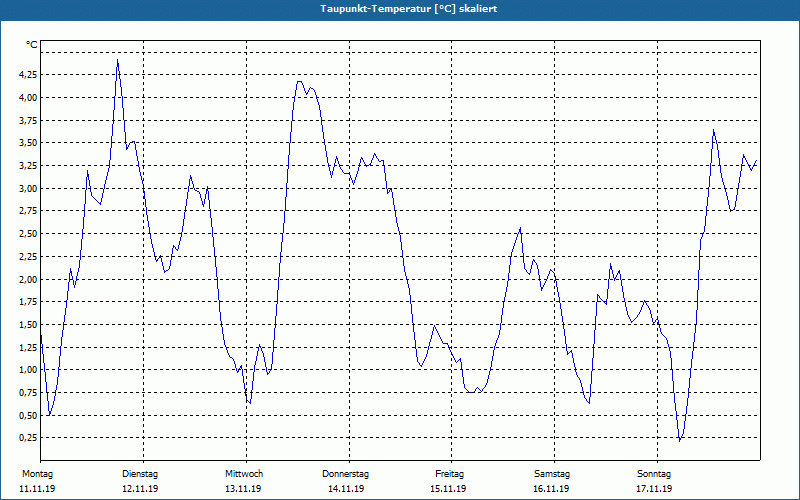Click the 1,50 y-axis value
The image size is (800, 500).
[x=28, y=324]
